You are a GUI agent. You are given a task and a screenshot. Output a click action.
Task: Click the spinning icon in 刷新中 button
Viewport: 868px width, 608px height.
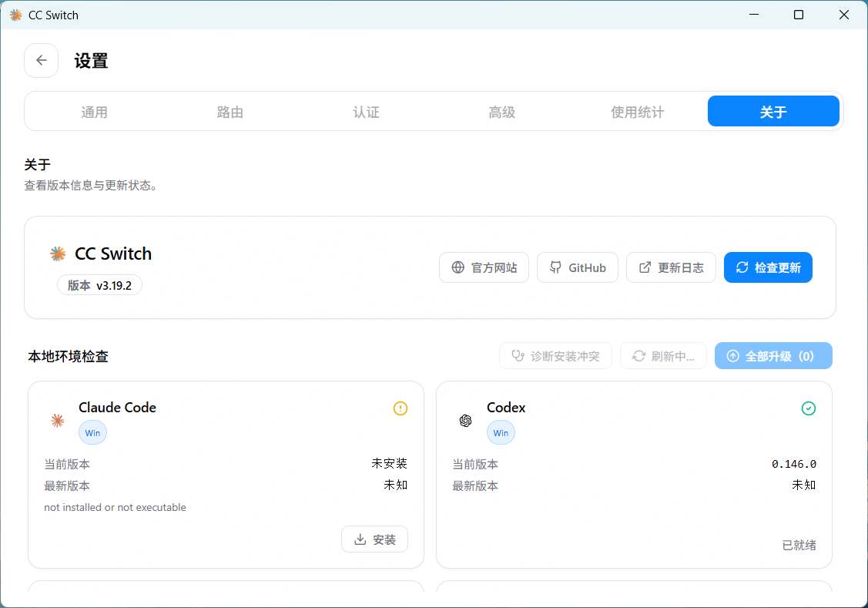pyautogui.click(x=638, y=356)
